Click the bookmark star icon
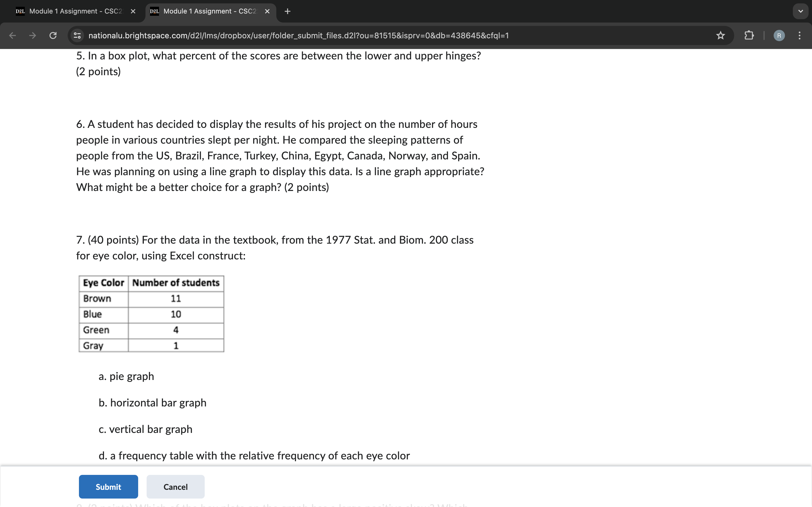The height and width of the screenshot is (507, 812). point(720,35)
